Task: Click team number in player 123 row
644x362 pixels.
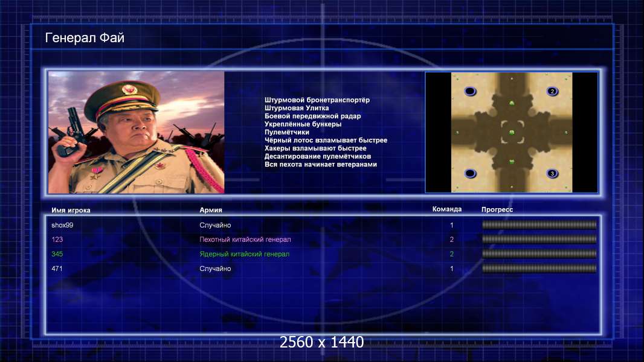Action: [452, 240]
